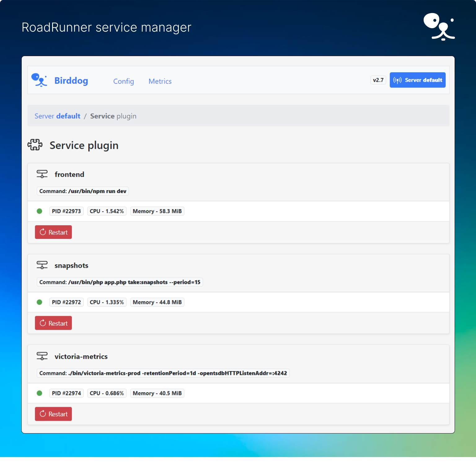Click the Server default navbar button

click(x=417, y=80)
